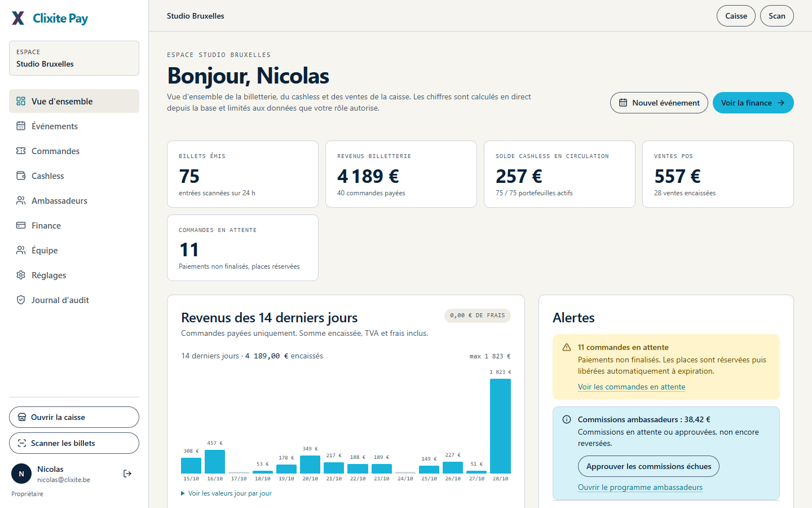
Task: Go to the Commandes section
Action: click(74, 151)
